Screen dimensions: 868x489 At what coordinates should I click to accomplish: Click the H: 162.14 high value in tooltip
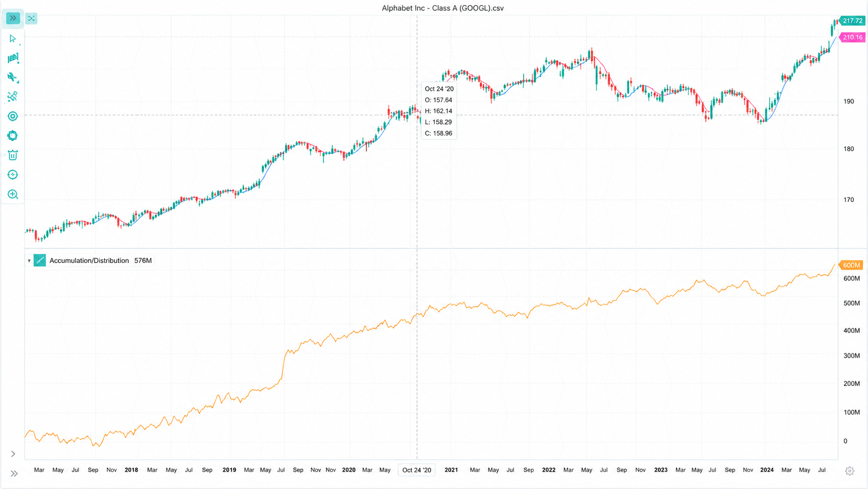click(x=439, y=111)
